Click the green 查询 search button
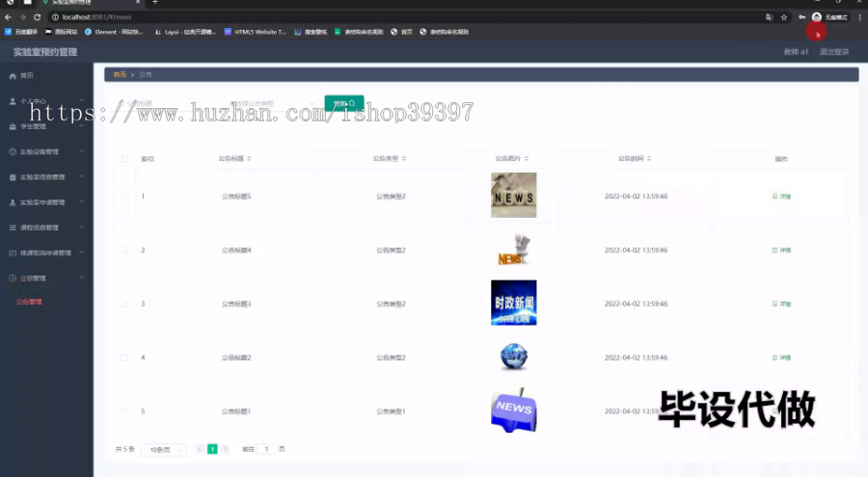The width and height of the screenshot is (868, 477). pos(343,103)
